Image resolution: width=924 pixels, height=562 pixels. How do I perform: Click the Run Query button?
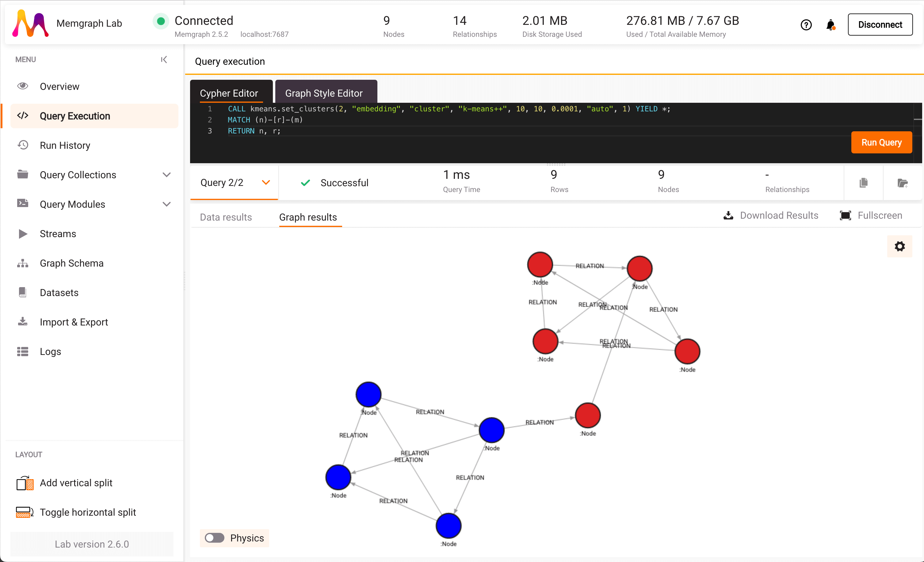coord(882,143)
